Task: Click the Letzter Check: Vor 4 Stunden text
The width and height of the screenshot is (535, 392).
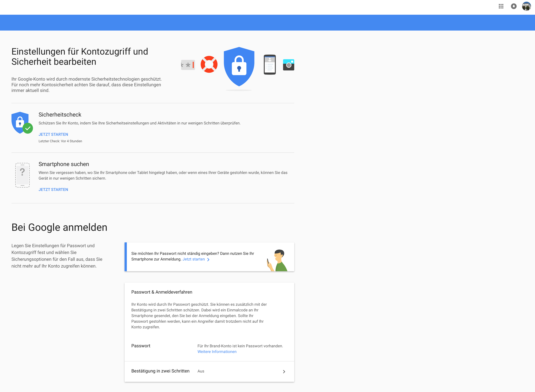Action: [x=60, y=141]
